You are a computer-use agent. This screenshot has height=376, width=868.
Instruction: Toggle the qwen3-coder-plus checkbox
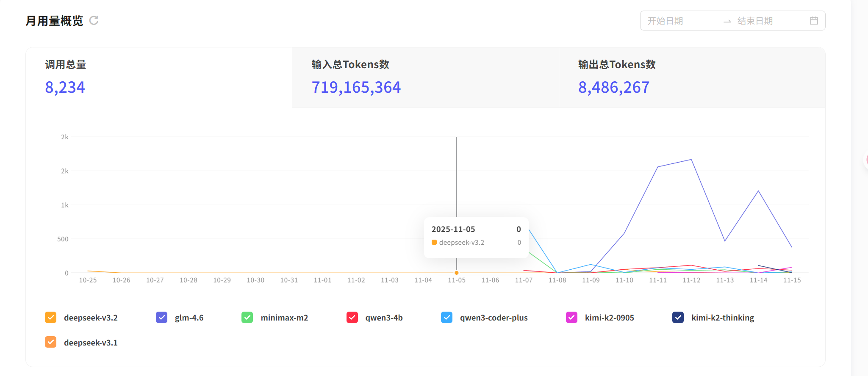(x=446, y=318)
